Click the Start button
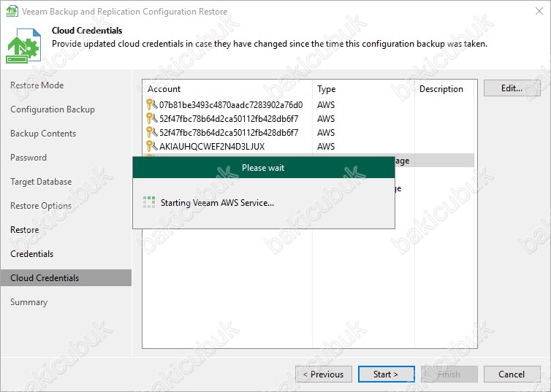This screenshot has height=392, width=551. click(x=386, y=374)
